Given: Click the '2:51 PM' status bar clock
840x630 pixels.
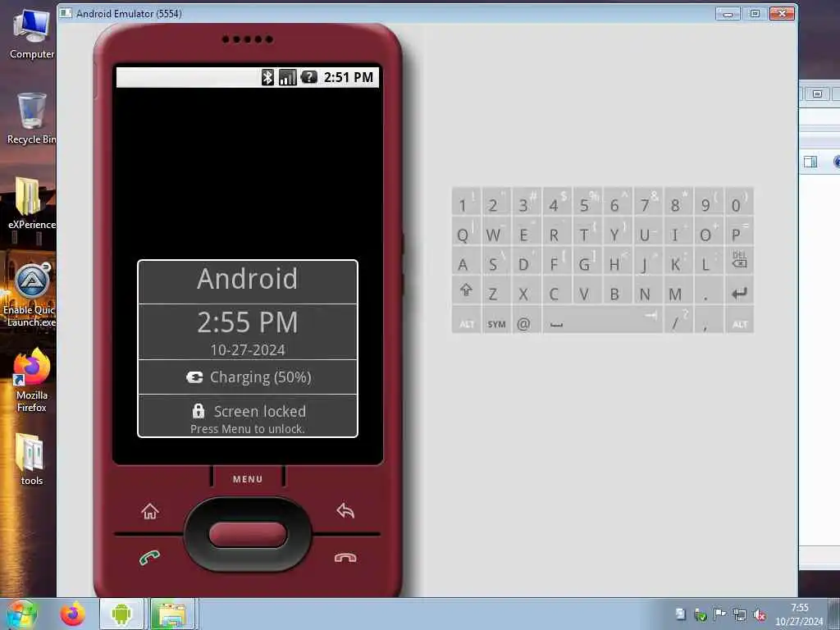Looking at the screenshot, I should click(348, 77).
